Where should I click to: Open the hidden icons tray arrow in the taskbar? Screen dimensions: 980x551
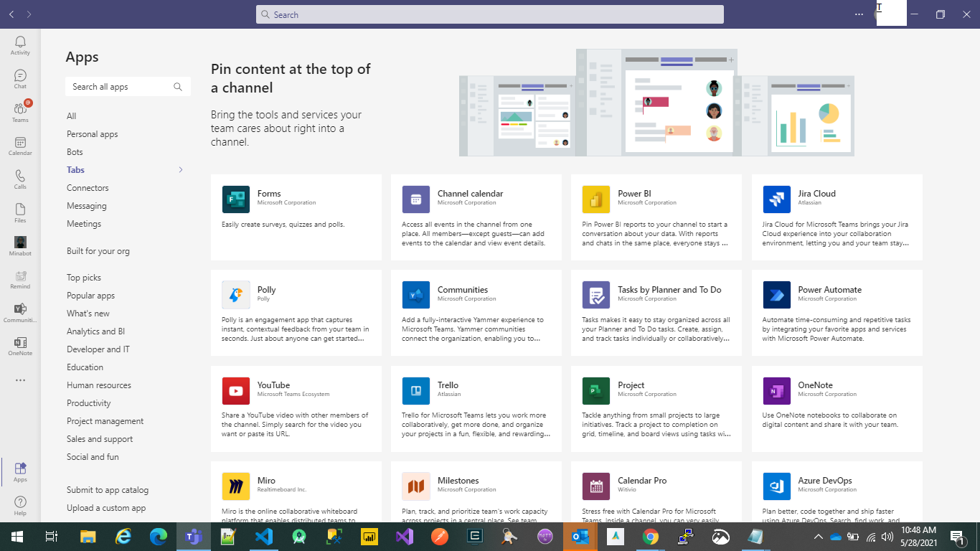818,536
